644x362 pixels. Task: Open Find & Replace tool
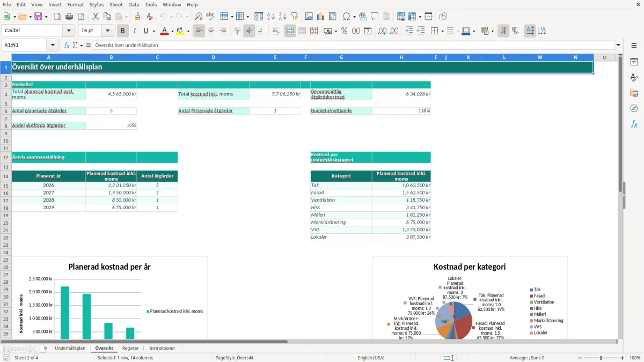click(x=199, y=17)
